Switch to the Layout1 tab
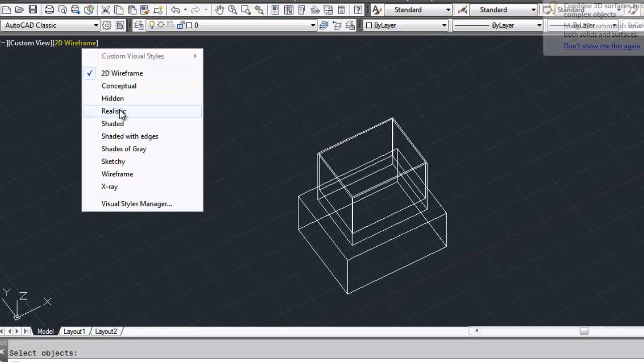The height and width of the screenshot is (362, 644). (x=74, y=331)
